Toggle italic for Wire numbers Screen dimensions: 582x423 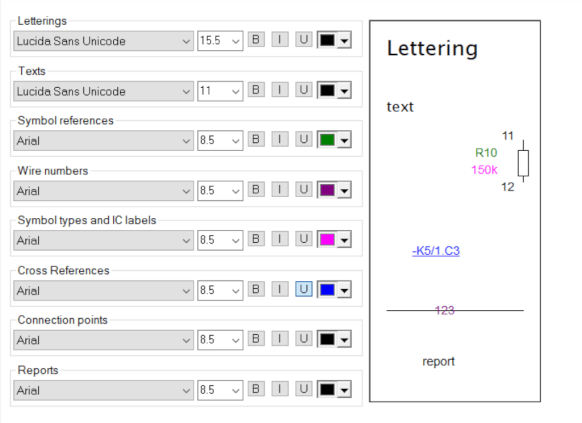pyautogui.click(x=280, y=190)
